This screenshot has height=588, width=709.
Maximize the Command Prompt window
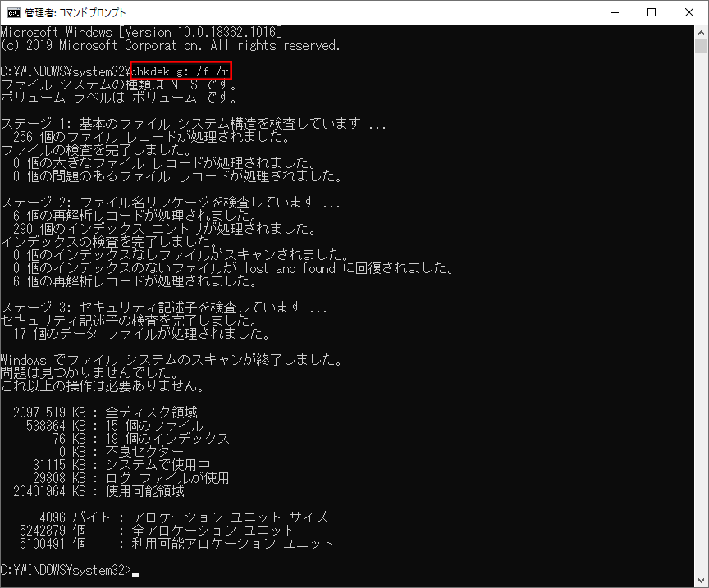tap(651, 12)
